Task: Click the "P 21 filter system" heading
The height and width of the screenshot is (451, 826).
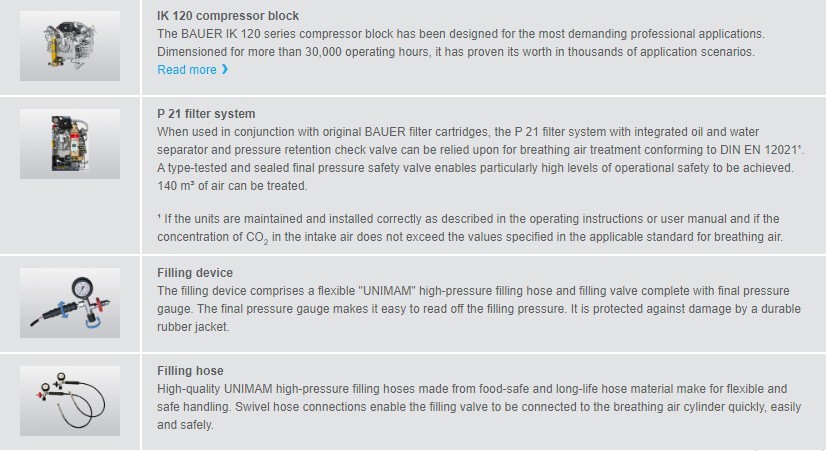Action: coord(206,114)
